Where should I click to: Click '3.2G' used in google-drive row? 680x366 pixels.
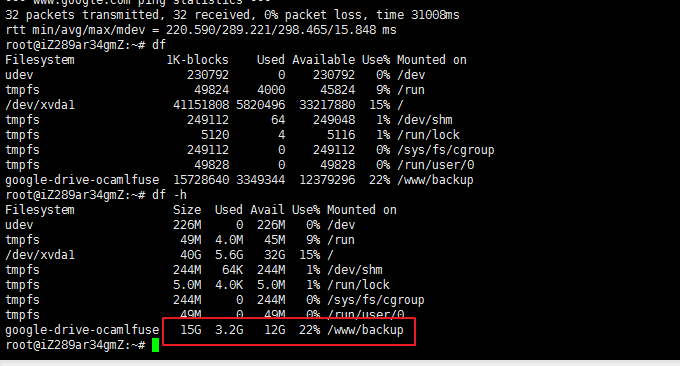(x=229, y=330)
